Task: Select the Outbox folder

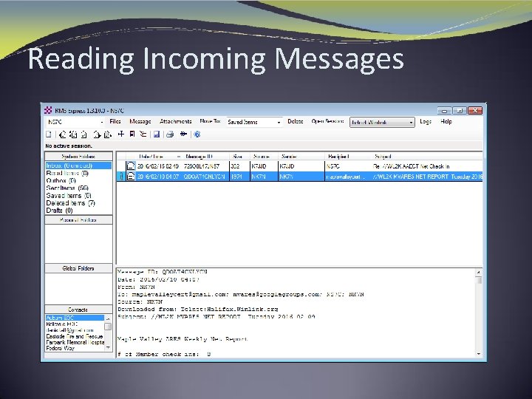Action: point(61,180)
